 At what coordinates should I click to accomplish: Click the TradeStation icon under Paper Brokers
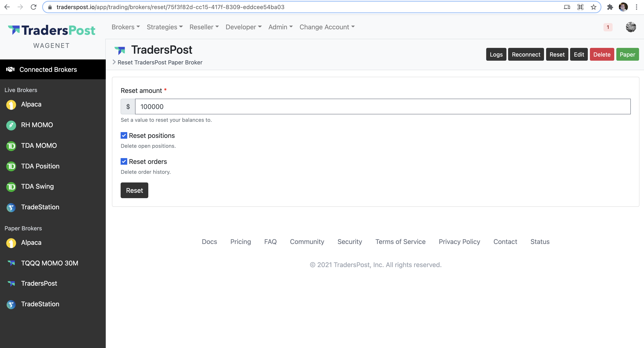tap(11, 304)
